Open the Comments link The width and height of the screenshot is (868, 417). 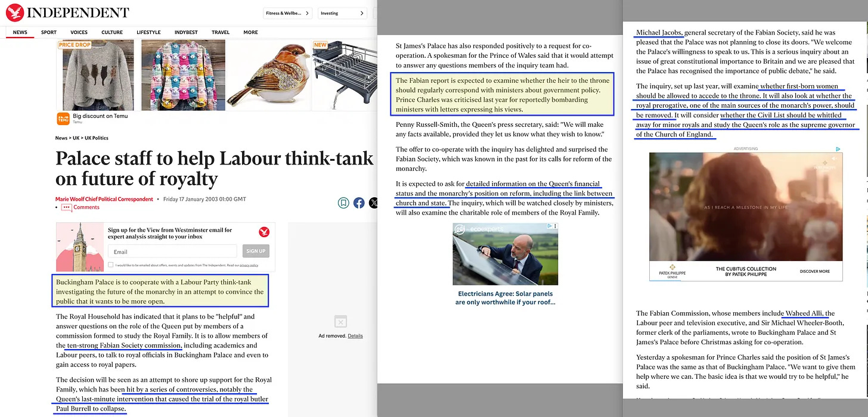pyautogui.click(x=86, y=207)
